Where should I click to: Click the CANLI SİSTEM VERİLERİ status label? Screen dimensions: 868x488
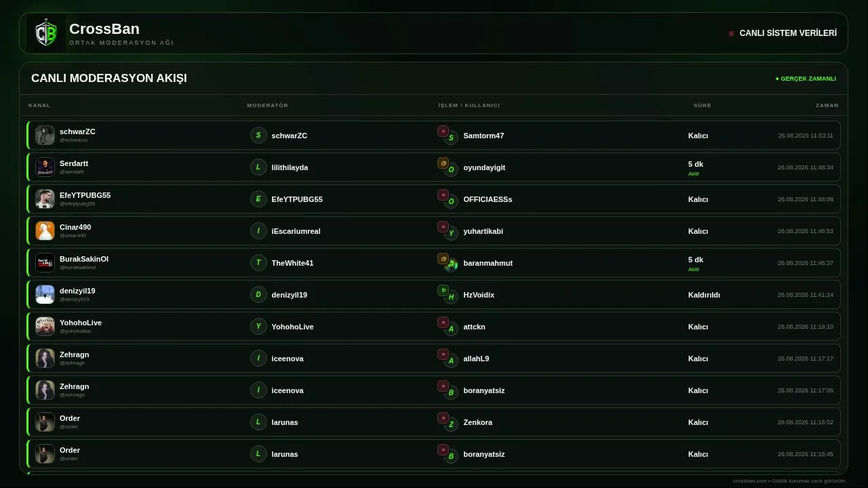pos(788,33)
